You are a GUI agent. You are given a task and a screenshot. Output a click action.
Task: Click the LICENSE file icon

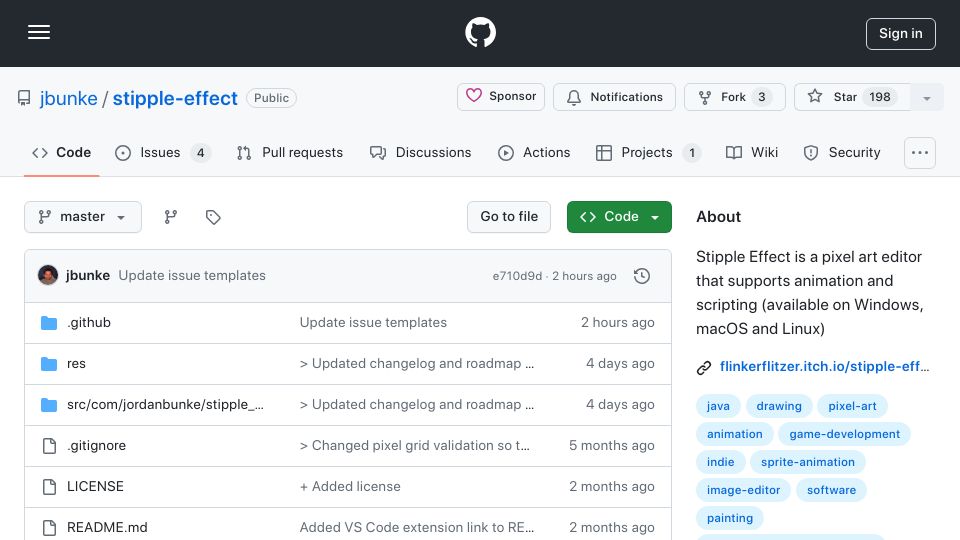pos(49,487)
